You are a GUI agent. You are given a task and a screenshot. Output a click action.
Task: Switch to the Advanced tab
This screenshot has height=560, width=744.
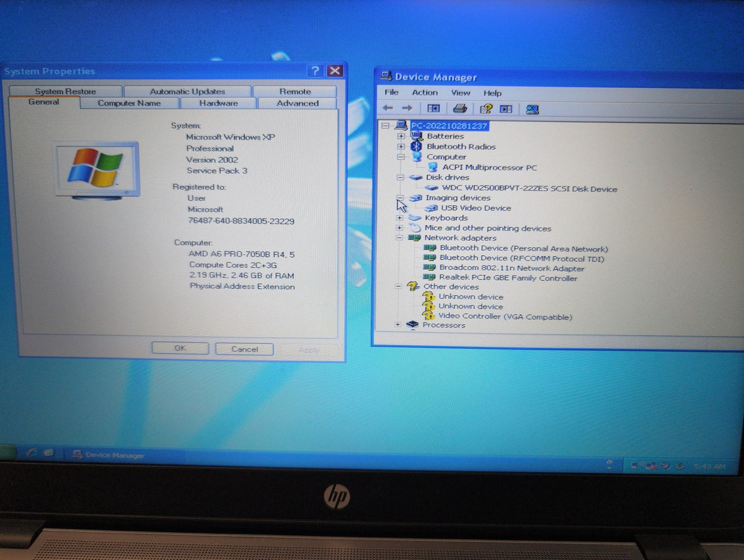tap(298, 103)
